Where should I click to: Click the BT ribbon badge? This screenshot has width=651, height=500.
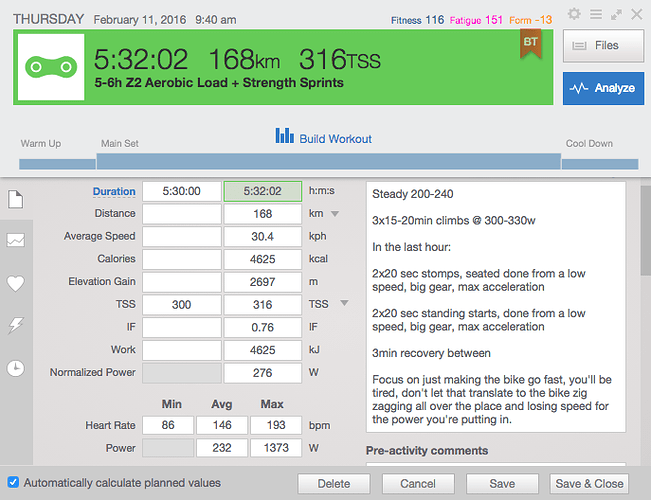click(x=531, y=43)
